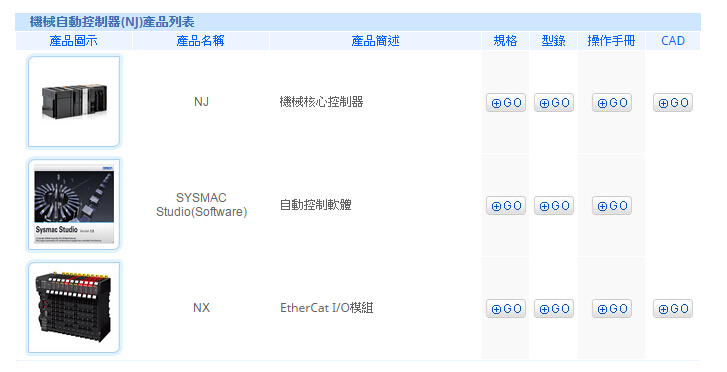
Task: Select the NX product name
Action: pos(201,308)
